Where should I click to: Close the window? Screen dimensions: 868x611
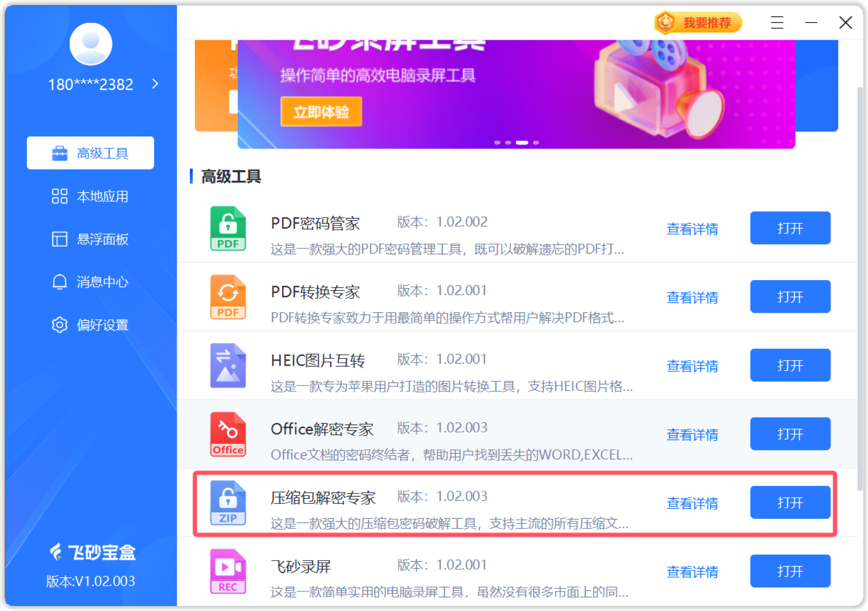(x=845, y=23)
